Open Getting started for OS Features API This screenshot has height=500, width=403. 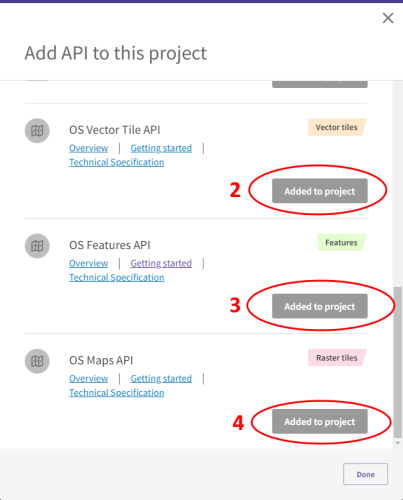[161, 263]
